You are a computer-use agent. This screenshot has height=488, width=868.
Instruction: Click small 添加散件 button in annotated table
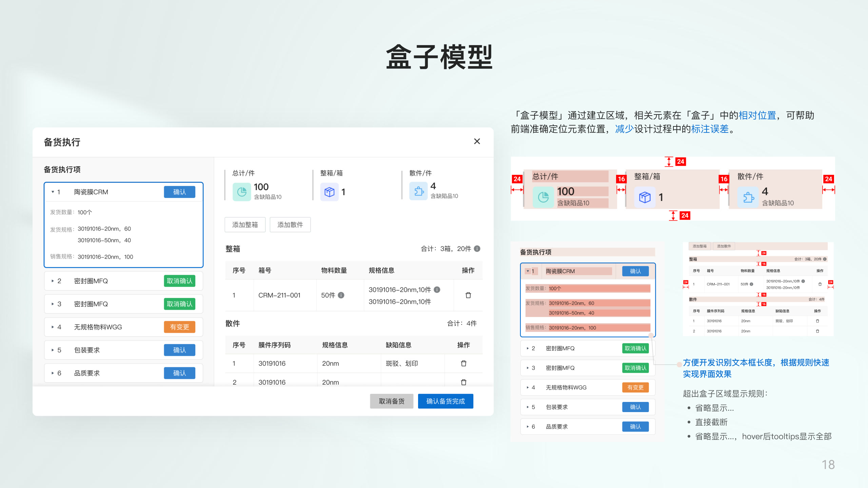click(x=724, y=246)
